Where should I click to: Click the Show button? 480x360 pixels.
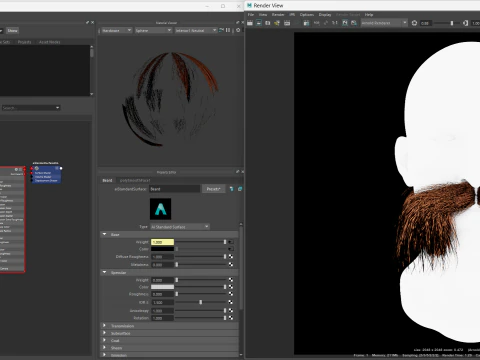13,31
